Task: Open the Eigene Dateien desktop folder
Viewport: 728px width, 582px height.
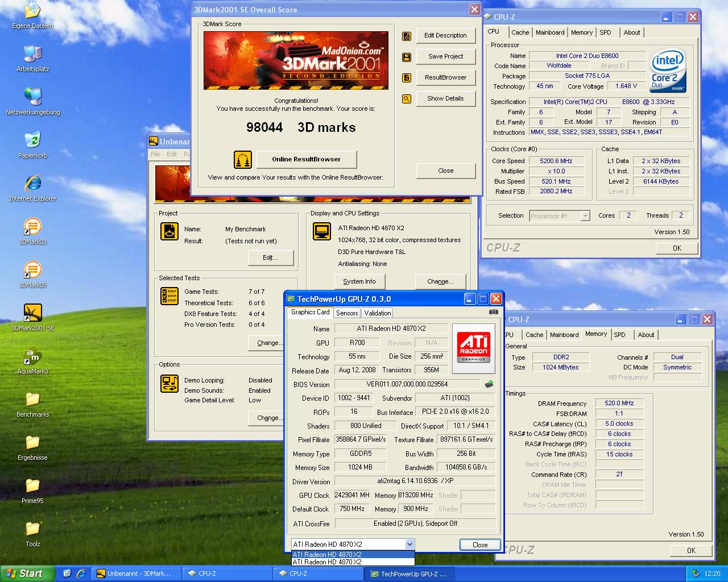Action: 32,15
